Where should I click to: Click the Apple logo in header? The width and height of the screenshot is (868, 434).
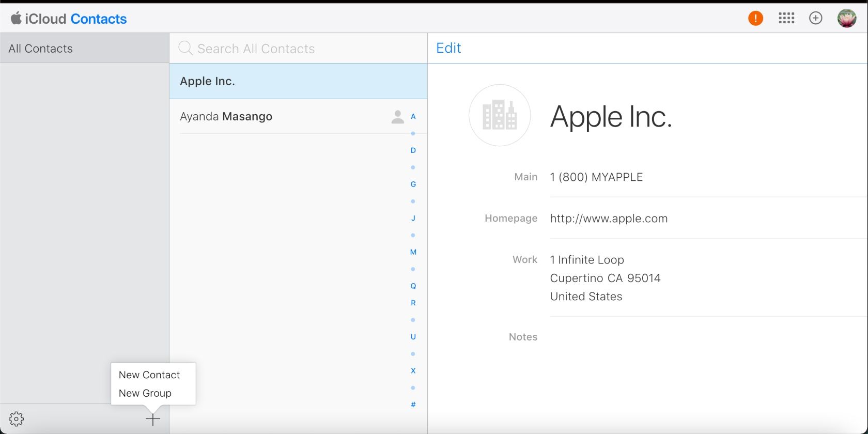(16, 18)
